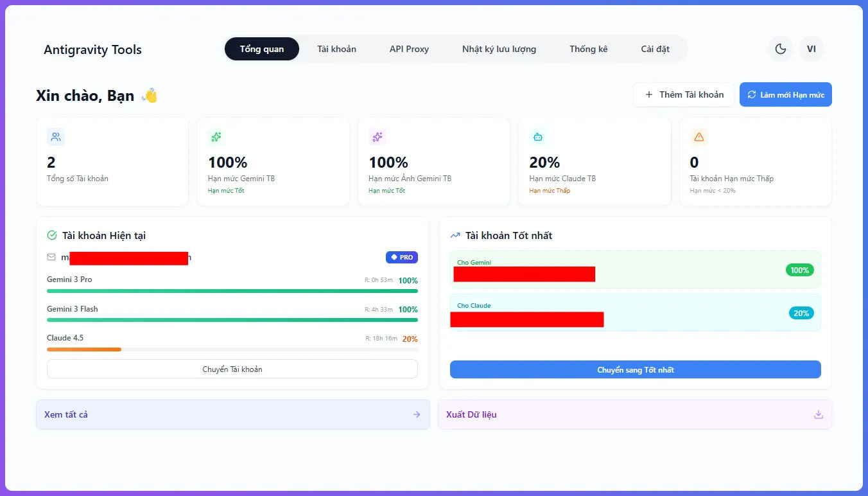Click the green sparkle icon on Hạn mức Gemini card
Screen dimensions: 868x496
click(x=216, y=136)
